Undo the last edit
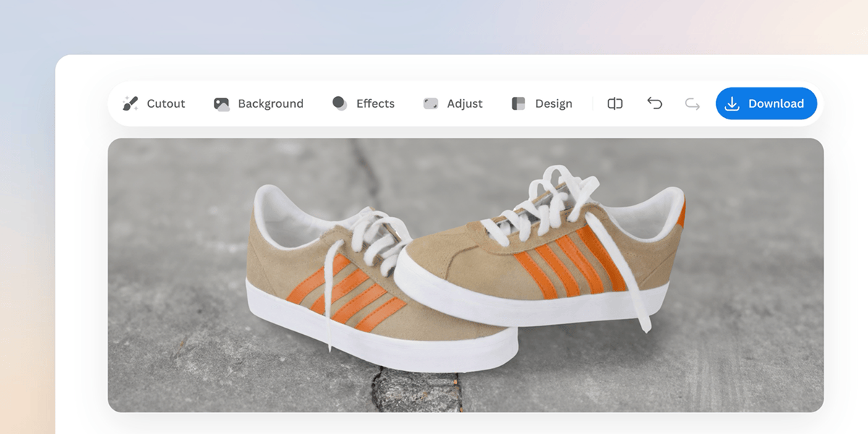868x434 pixels. pos(655,103)
